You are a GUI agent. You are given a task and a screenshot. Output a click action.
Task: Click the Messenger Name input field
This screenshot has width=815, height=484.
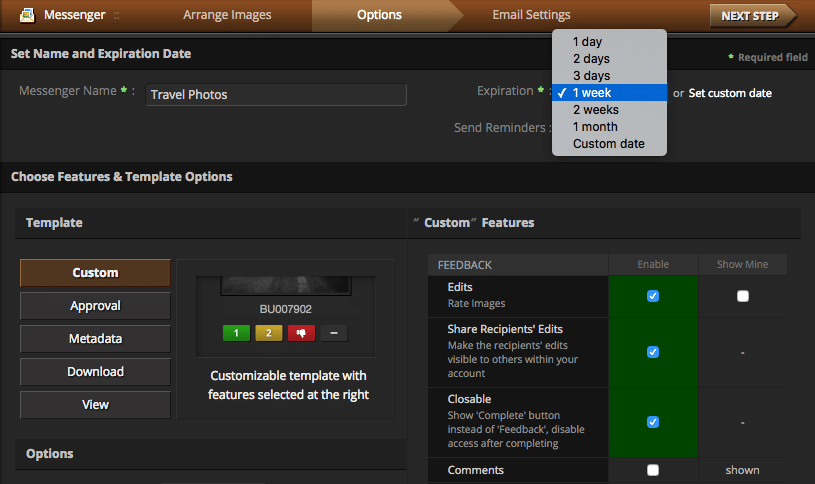276,95
